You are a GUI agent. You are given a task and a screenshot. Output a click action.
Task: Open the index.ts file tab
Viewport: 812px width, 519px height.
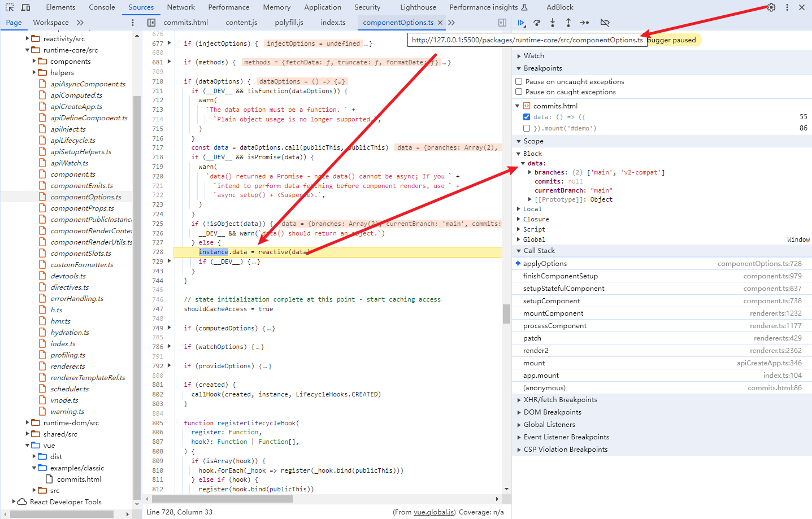333,23
